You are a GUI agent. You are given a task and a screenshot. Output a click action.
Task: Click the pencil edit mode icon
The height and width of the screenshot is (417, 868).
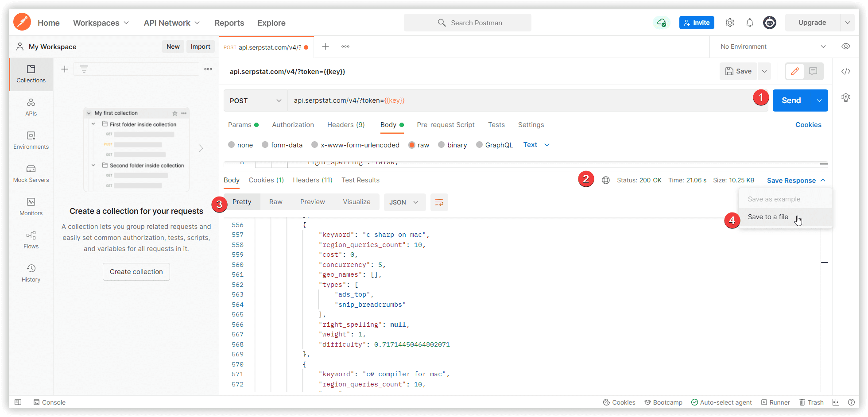pyautogui.click(x=795, y=71)
